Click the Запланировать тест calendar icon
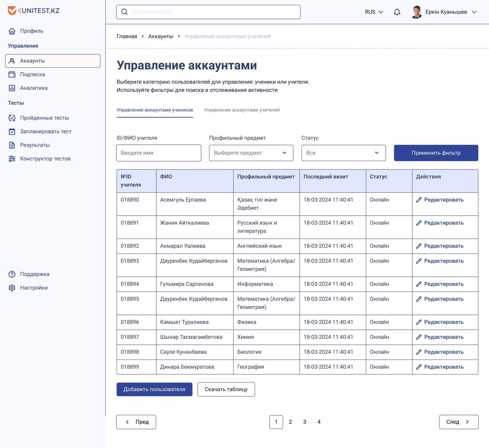489x448 pixels. (x=12, y=131)
